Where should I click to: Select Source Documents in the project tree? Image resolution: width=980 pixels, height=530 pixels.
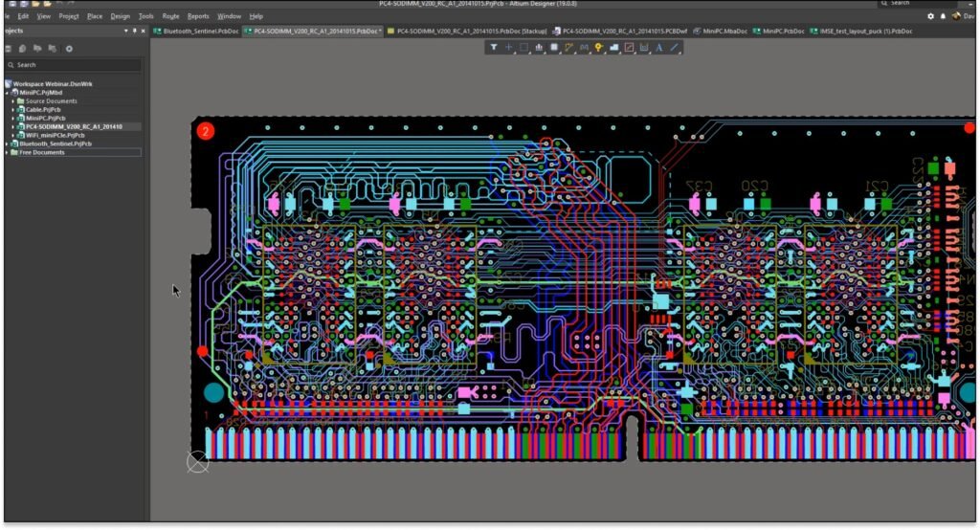[52, 101]
